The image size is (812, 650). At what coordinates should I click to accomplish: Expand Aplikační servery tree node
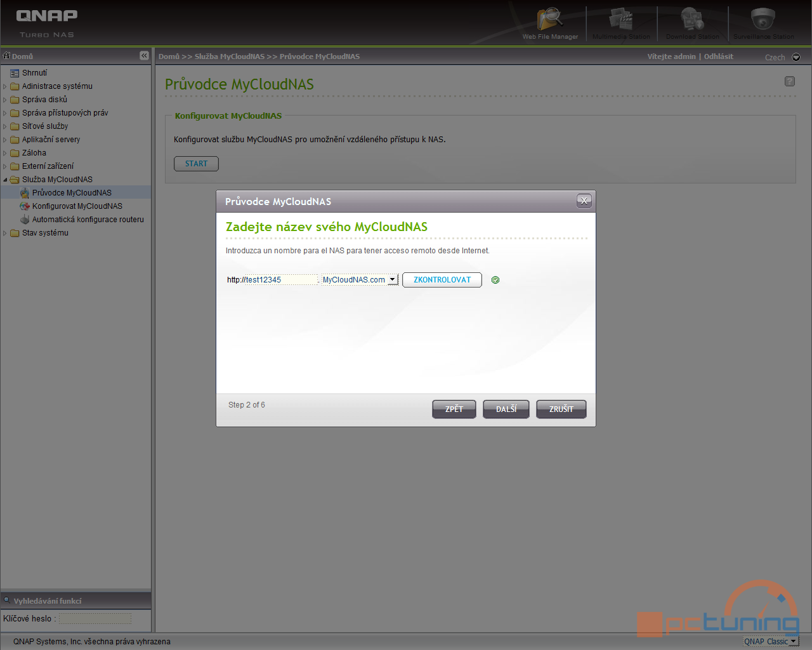(x=5, y=140)
